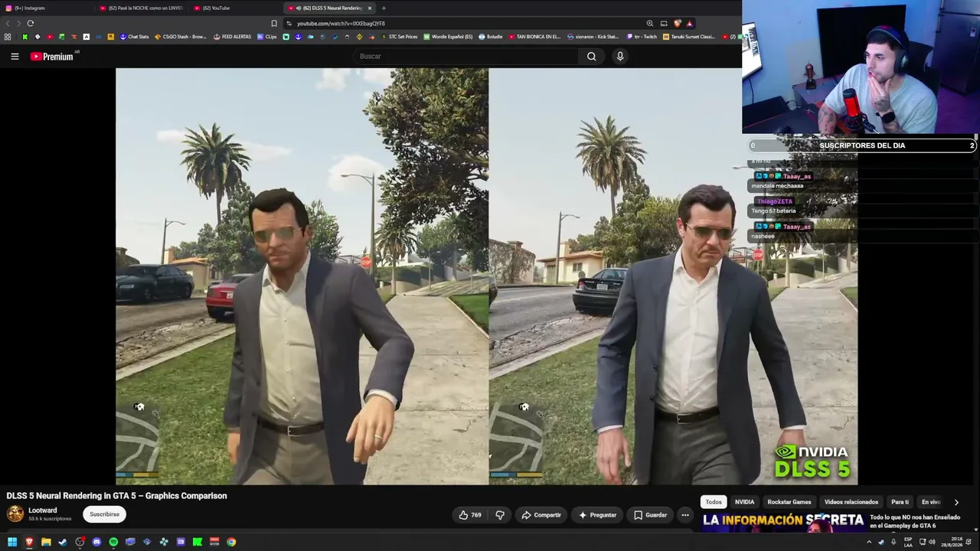The width and height of the screenshot is (980, 551).
Task: Open a new browser tab
Action: (x=384, y=8)
